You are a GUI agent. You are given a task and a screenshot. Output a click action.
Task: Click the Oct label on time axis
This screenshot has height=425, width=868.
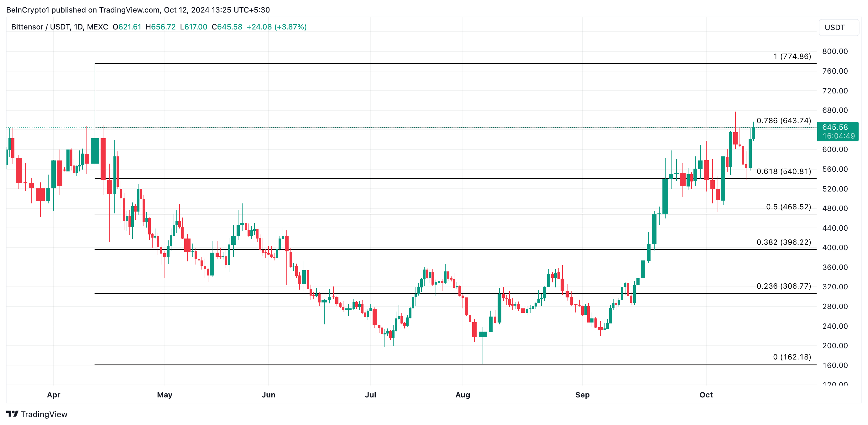[706, 395]
